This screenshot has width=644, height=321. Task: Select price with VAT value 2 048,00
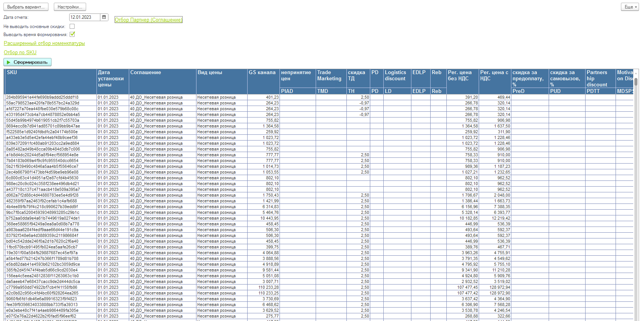click(x=495, y=195)
